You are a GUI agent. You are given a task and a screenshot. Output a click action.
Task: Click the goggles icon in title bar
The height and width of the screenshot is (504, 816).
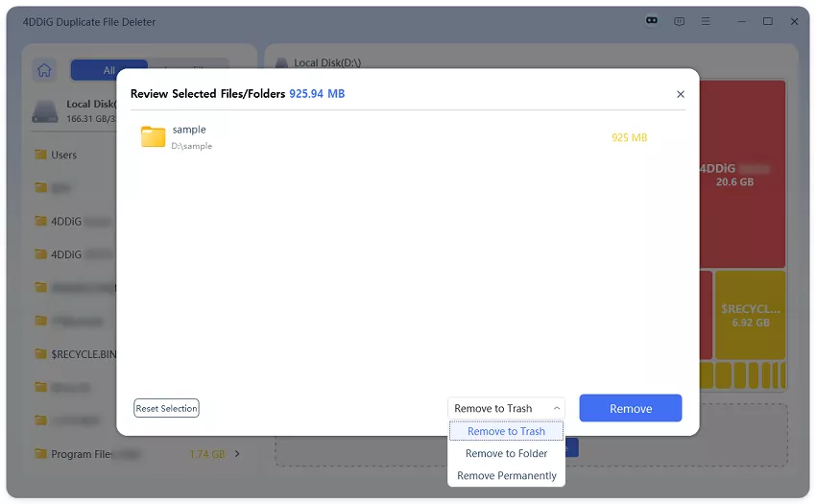pyautogui.click(x=652, y=20)
